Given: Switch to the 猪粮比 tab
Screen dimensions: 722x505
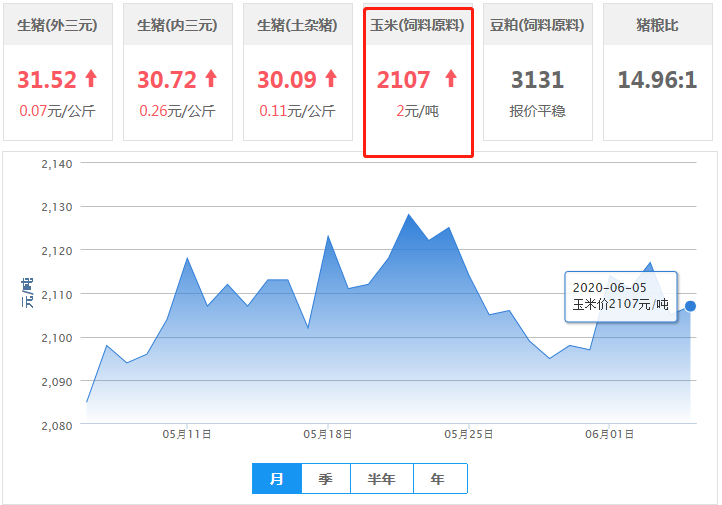Looking at the screenshot, I should (657, 25).
